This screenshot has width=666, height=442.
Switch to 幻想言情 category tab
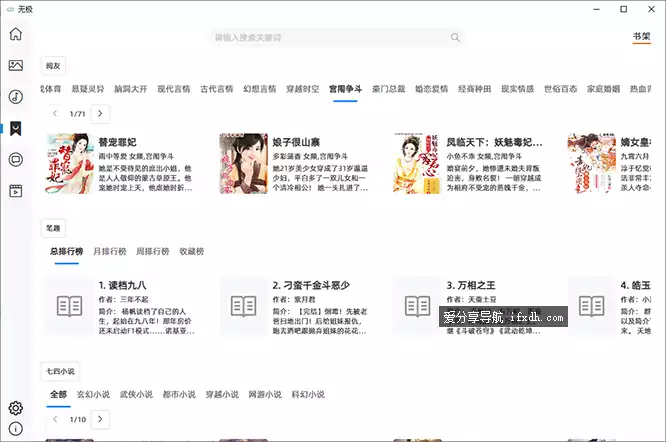(x=260, y=89)
